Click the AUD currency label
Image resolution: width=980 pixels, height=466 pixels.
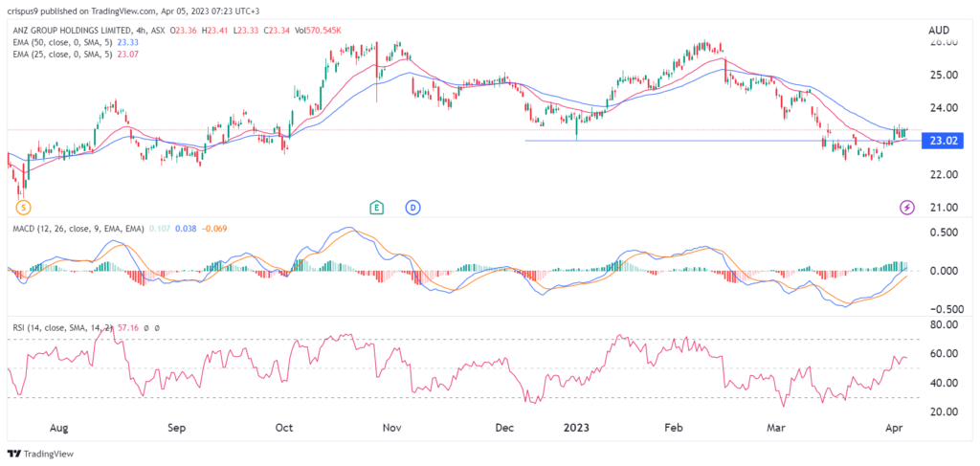click(939, 30)
